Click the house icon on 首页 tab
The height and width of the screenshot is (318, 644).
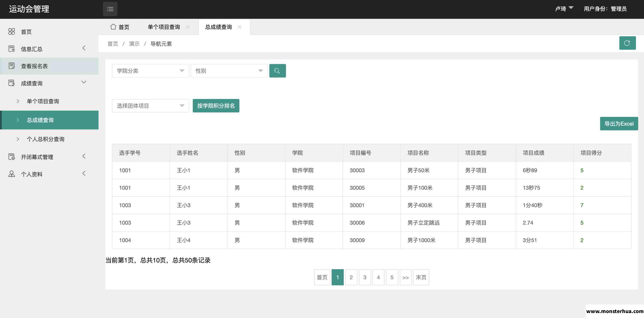pos(113,26)
